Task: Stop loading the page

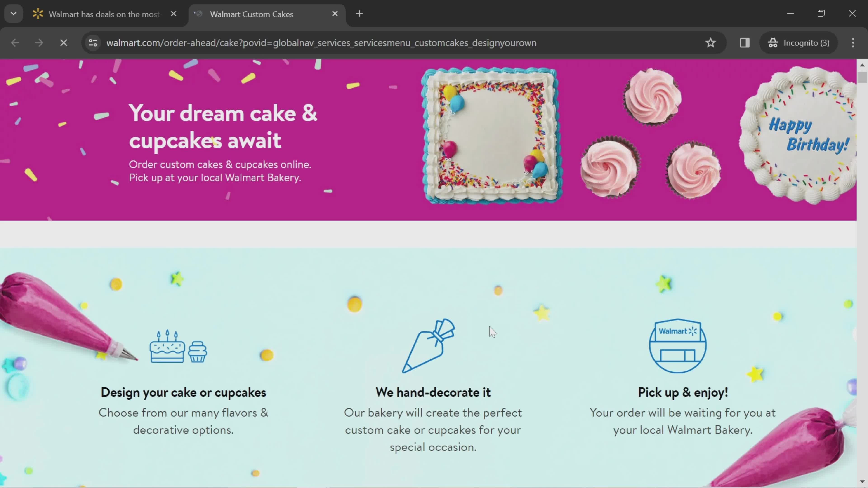Action: coord(64,43)
